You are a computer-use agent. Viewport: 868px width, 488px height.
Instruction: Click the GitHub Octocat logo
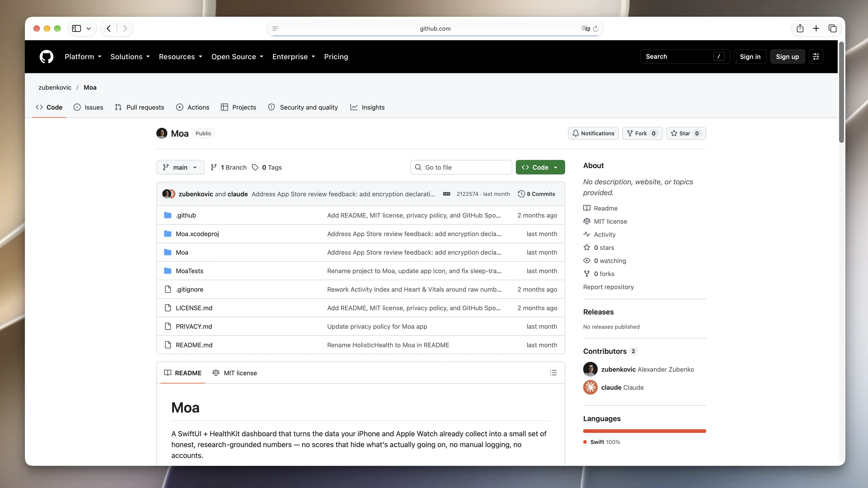point(47,56)
